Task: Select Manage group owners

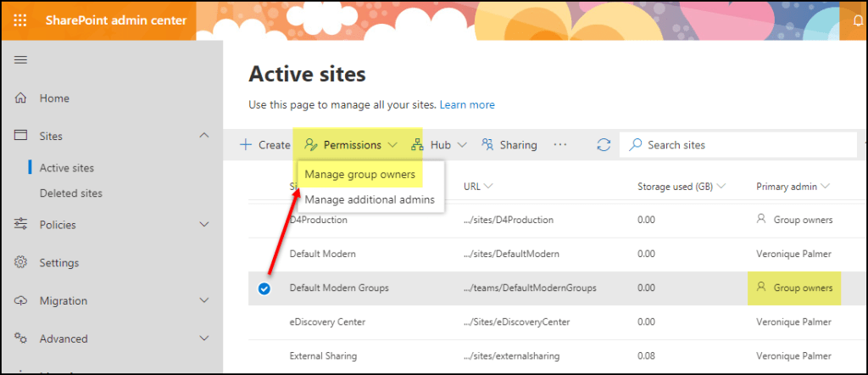Action: [x=360, y=175]
